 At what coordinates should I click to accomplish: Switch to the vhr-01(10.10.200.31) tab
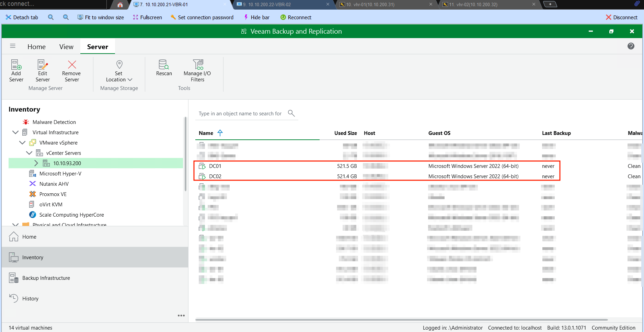click(386, 4)
